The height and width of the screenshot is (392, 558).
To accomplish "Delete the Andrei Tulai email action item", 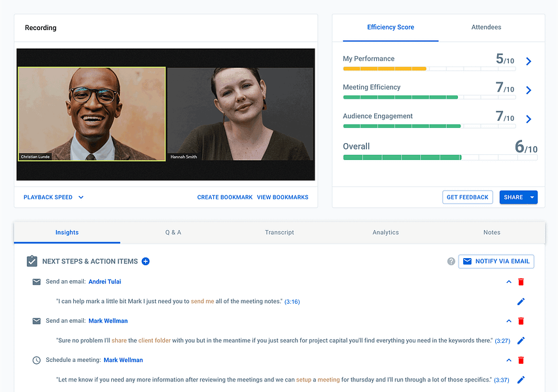I will click(521, 282).
